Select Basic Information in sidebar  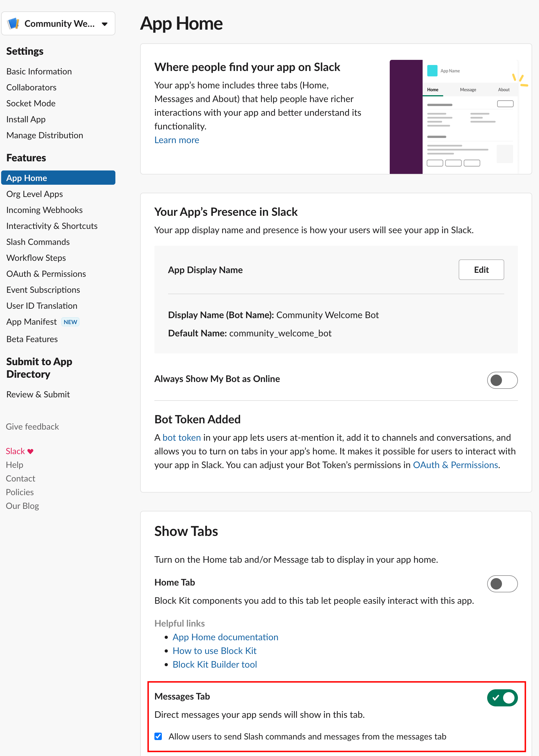point(39,71)
